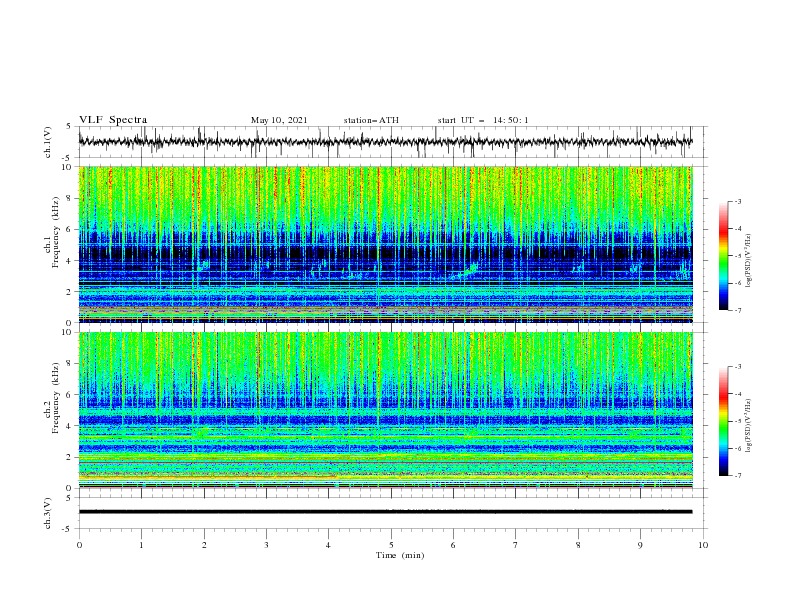The image size is (792, 612).
Task: Click the time axis tick label "10"
Action: click(x=703, y=545)
